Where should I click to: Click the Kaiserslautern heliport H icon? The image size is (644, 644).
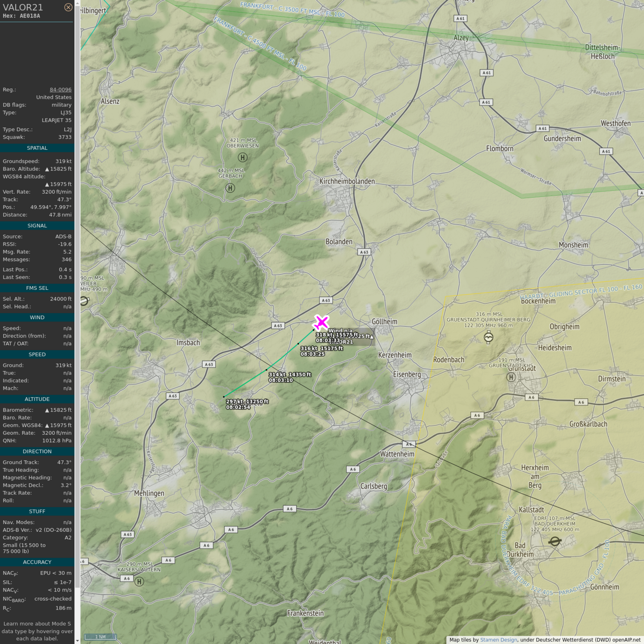140,581
